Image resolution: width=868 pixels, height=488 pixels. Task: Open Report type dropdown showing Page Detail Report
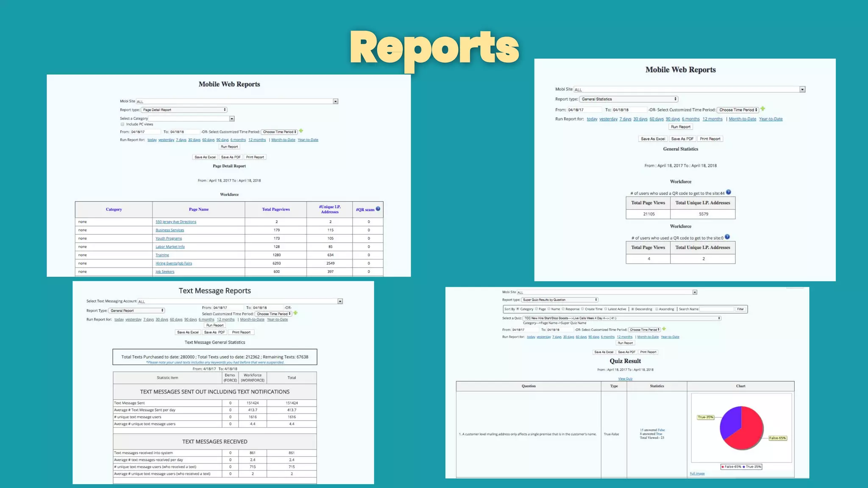coord(184,110)
